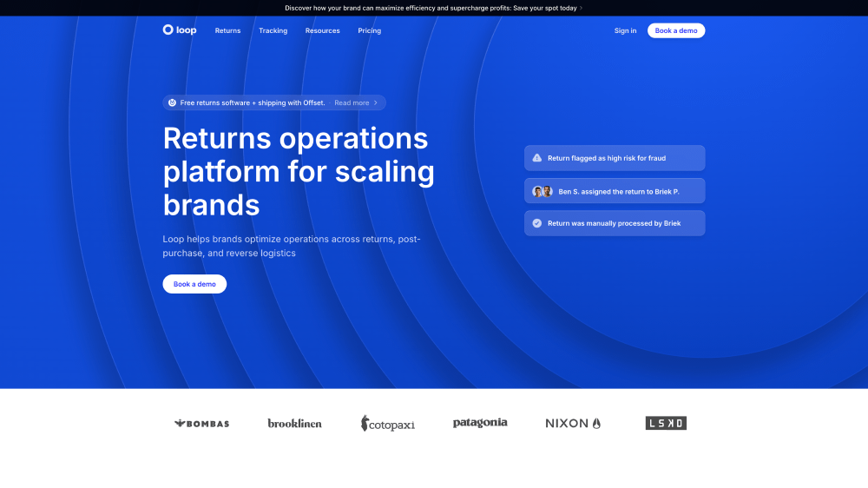
Task: Click Book a demo in the header
Action: click(676, 30)
